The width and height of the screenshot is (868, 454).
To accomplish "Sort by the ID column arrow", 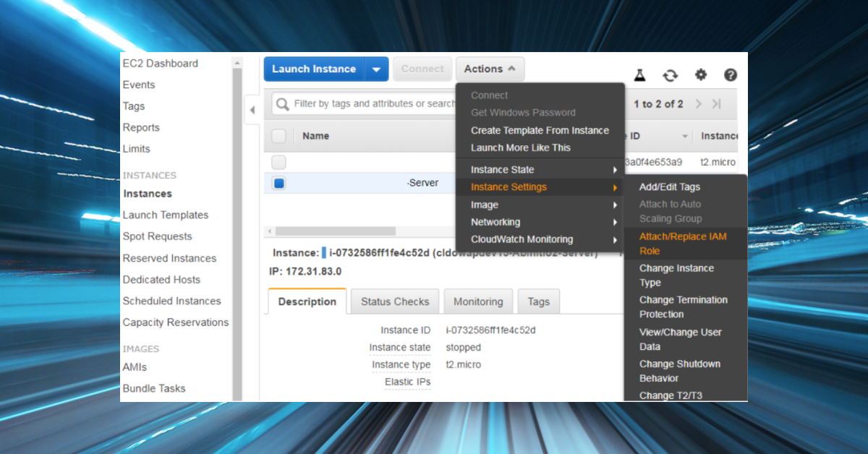I will [685, 137].
